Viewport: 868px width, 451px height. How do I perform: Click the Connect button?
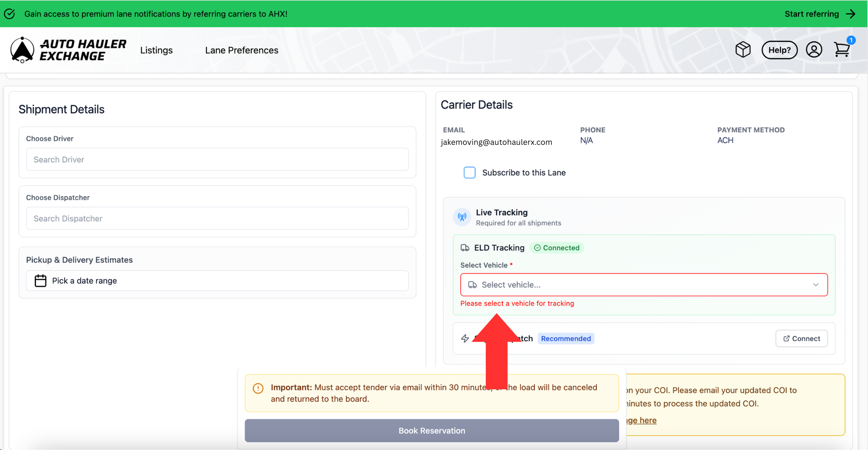click(801, 338)
